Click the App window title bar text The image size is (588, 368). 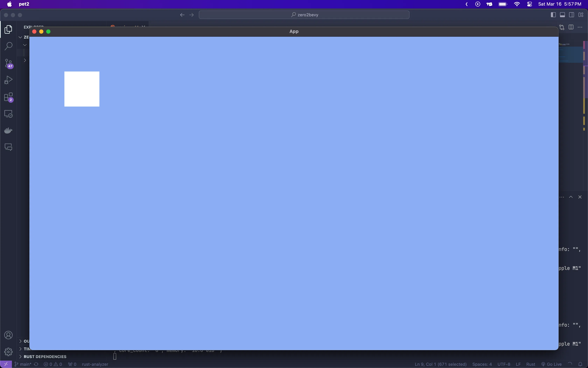[x=294, y=31]
